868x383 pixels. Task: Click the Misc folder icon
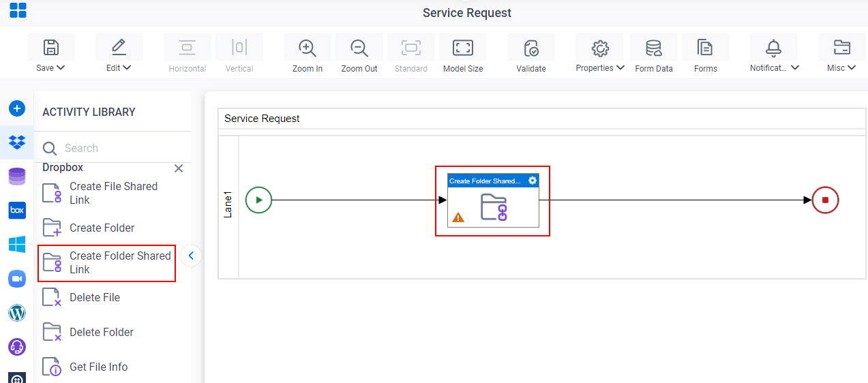[842, 47]
